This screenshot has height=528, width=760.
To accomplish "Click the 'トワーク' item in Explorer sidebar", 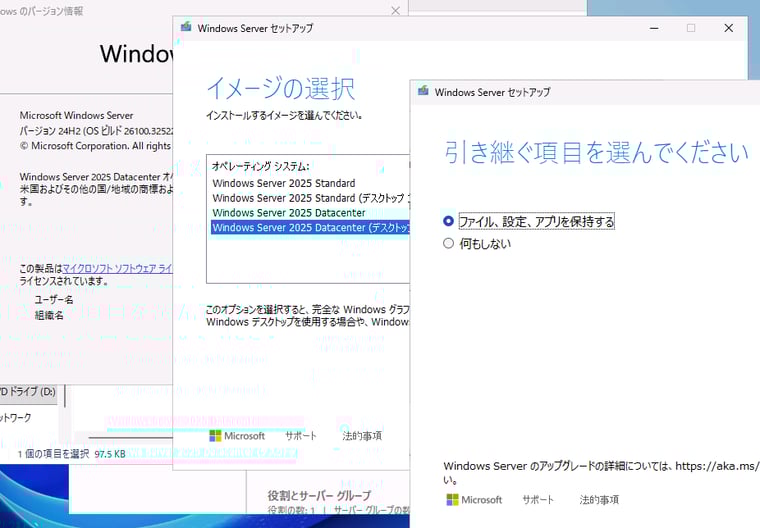I will 16,417.
